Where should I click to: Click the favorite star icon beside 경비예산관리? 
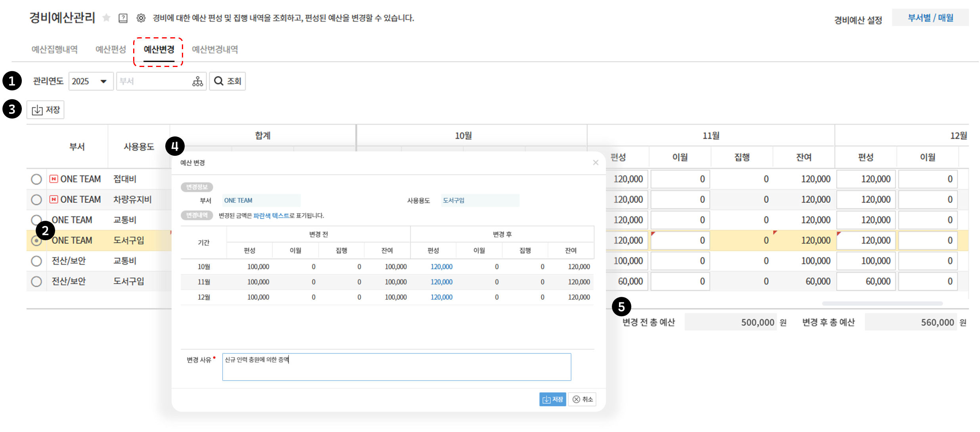[x=106, y=18]
